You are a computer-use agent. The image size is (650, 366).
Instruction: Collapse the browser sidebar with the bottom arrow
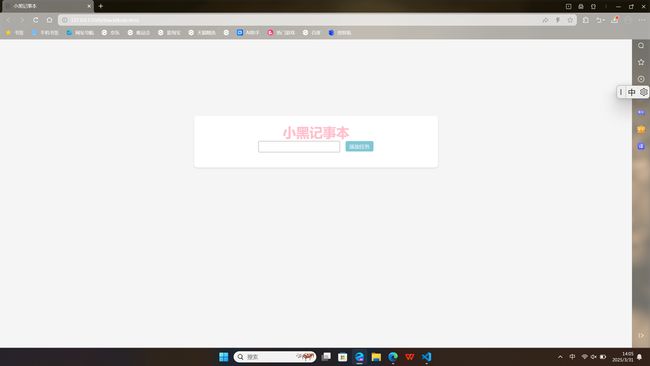pos(641,335)
